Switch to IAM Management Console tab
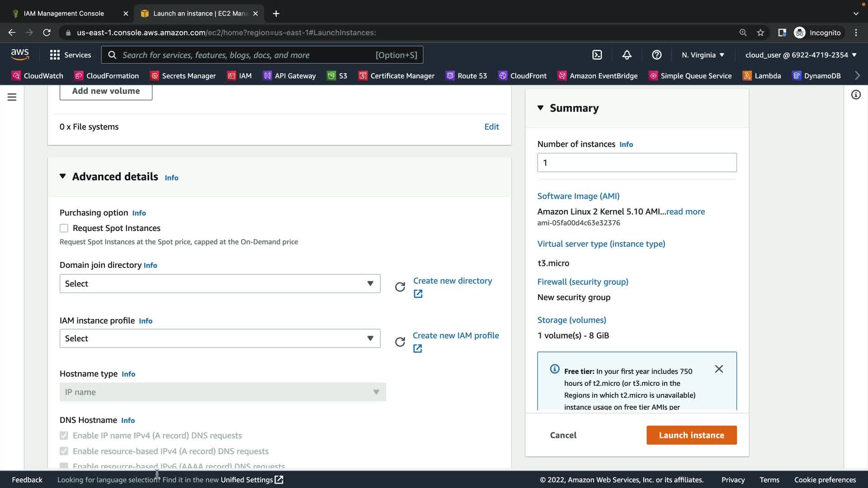Image resolution: width=868 pixels, height=488 pixels. click(x=64, y=14)
